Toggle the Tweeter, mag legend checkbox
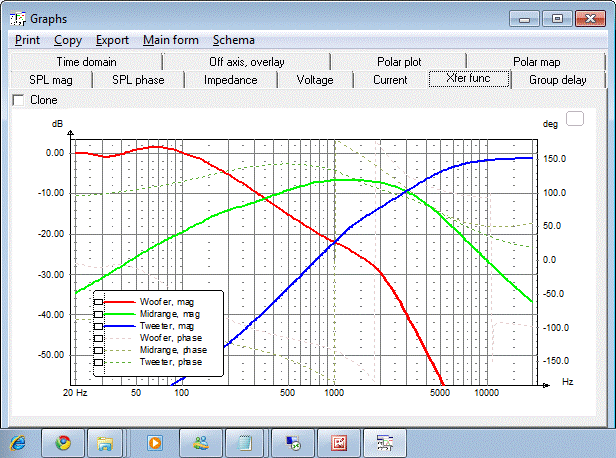The width and height of the screenshot is (616, 458). pos(98,326)
